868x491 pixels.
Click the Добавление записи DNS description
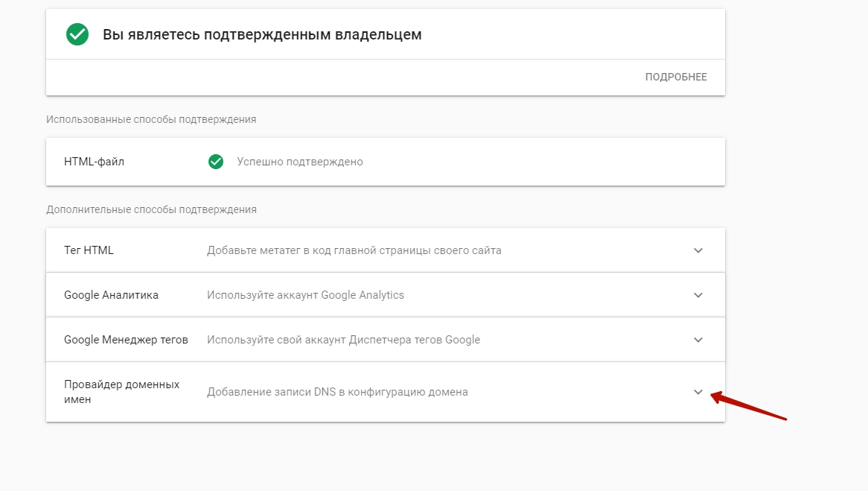tap(337, 392)
